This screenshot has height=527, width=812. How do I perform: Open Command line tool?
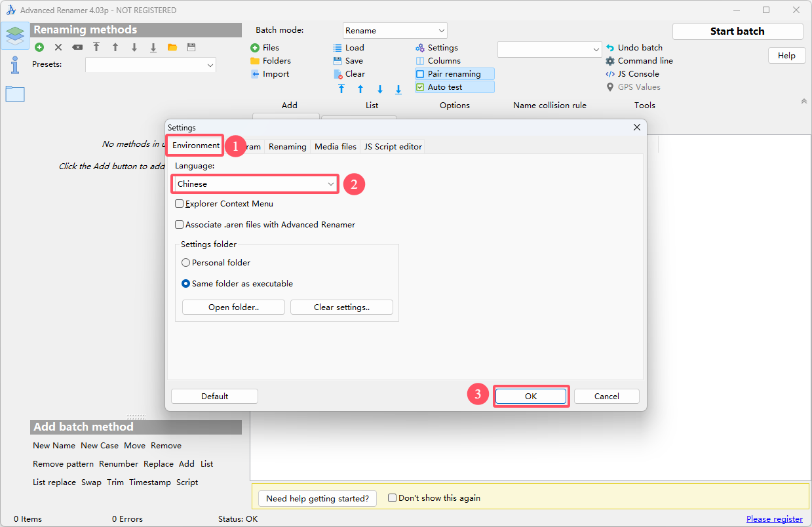[640, 61]
